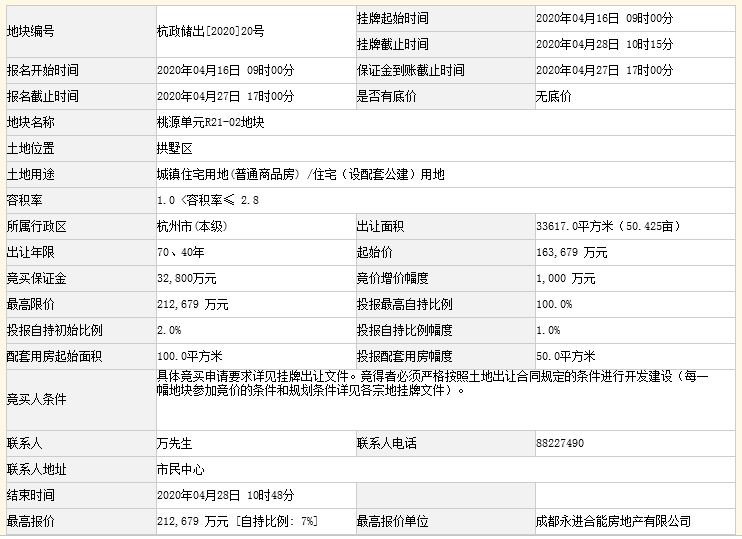Select deposit deadline value beside 保证金到账截止时间
This screenshot has height=539, width=742.
click(604, 71)
